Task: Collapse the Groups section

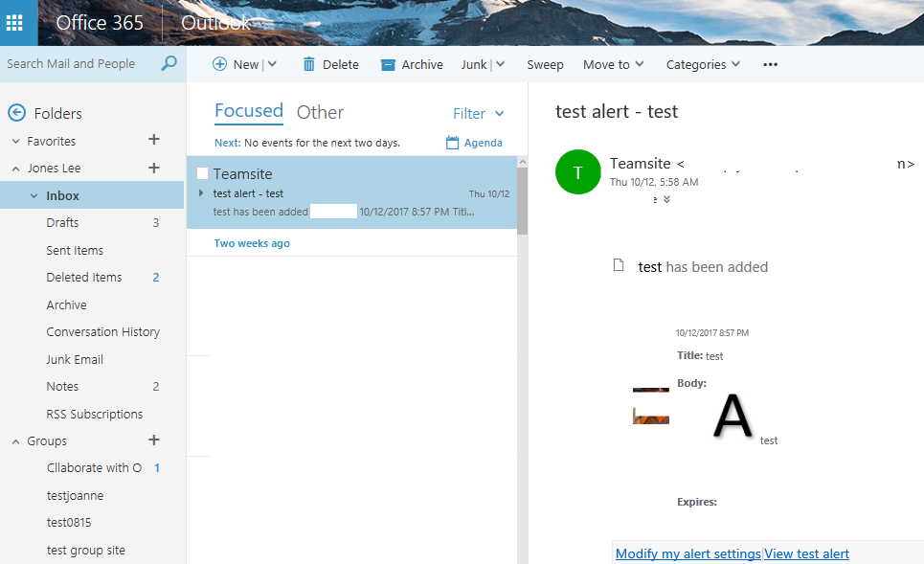Action: click(16, 441)
